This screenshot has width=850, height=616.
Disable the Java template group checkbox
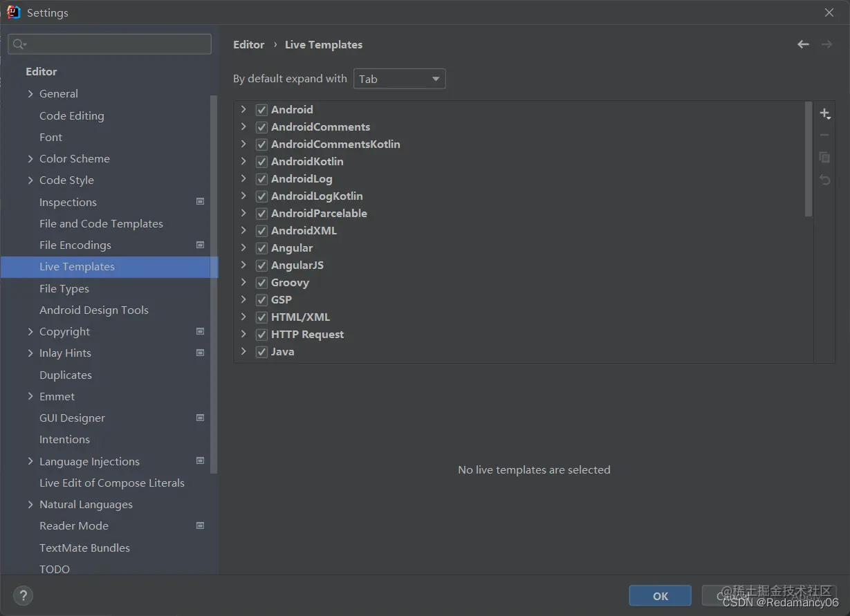click(261, 352)
